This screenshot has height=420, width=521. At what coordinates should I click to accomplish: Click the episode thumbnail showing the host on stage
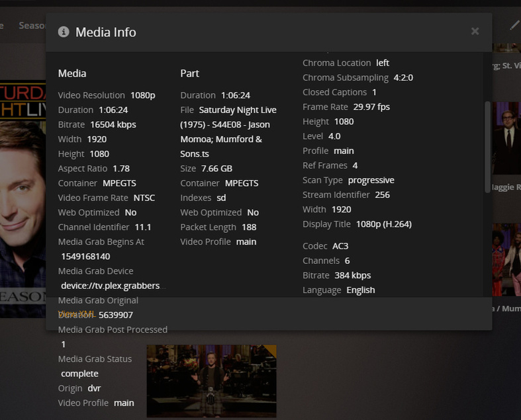pos(211,380)
